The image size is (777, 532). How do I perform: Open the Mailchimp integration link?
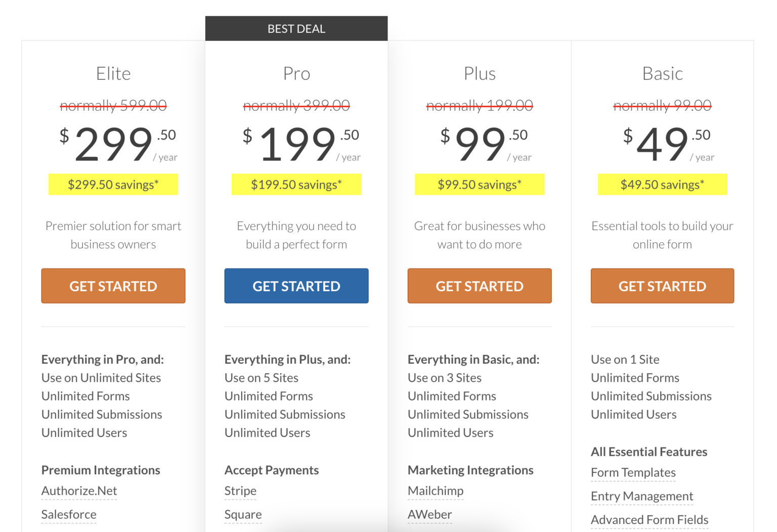436,491
